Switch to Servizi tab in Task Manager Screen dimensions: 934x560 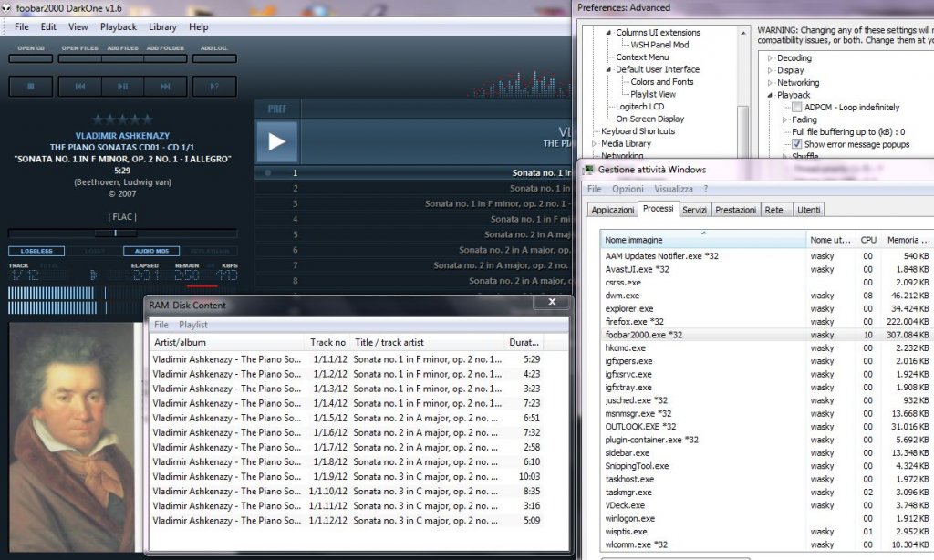point(694,210)
